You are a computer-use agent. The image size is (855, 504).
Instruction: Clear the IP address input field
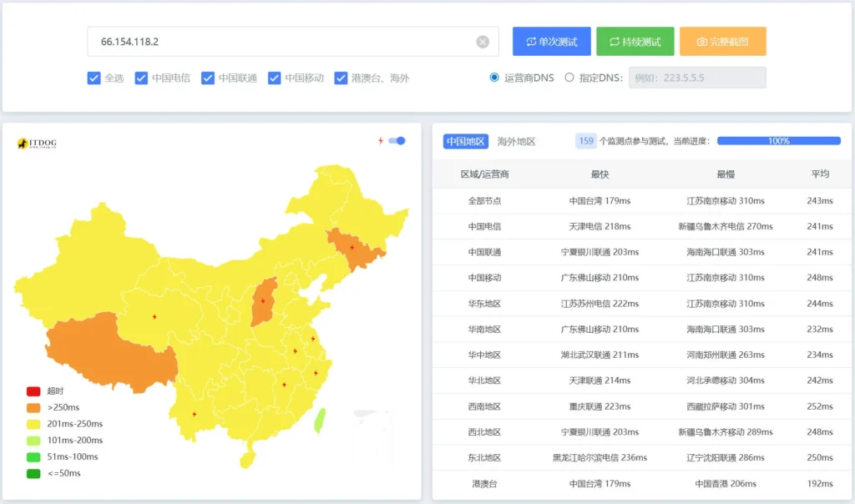483,42
